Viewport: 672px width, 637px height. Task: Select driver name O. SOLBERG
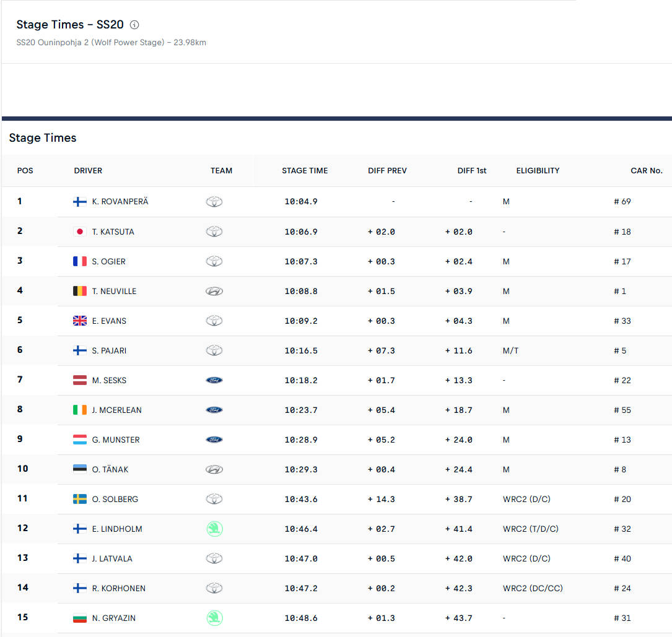coord(115,499)
